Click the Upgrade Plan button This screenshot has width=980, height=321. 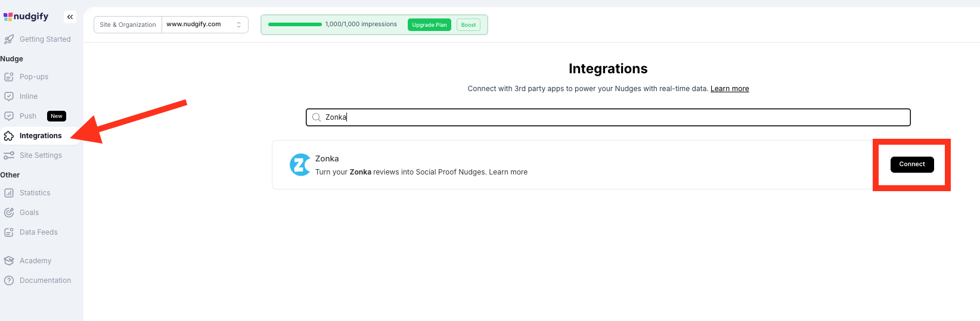[429, 25]
